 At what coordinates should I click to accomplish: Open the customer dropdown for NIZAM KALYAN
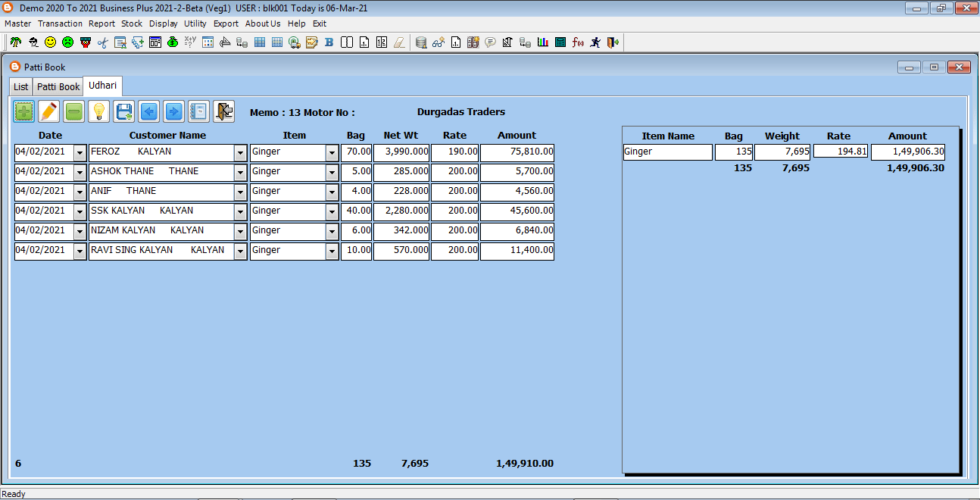pyautogui.click(x=241, y=231)
